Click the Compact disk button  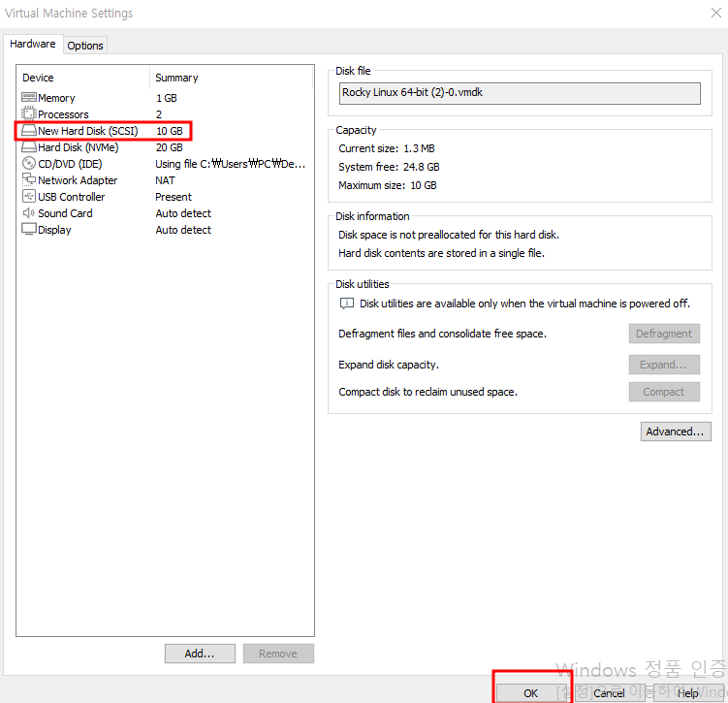(x=664, y=392)
